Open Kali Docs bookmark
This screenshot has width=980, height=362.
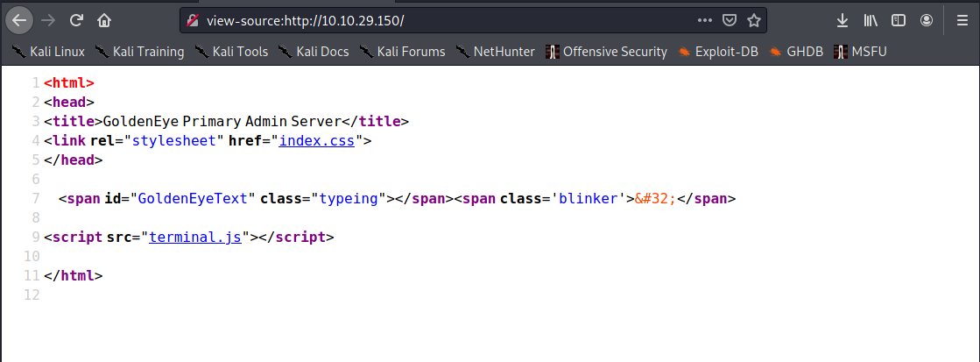pos(314,52)
